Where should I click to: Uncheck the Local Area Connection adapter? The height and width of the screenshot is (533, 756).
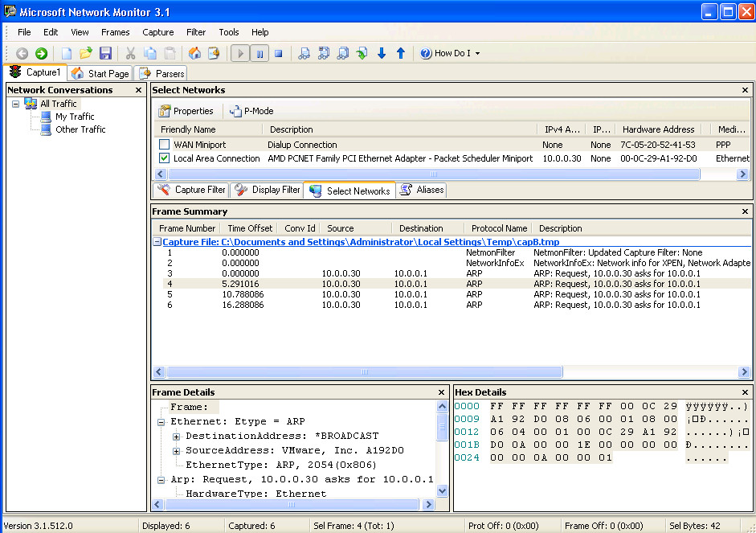click(165, 158)
